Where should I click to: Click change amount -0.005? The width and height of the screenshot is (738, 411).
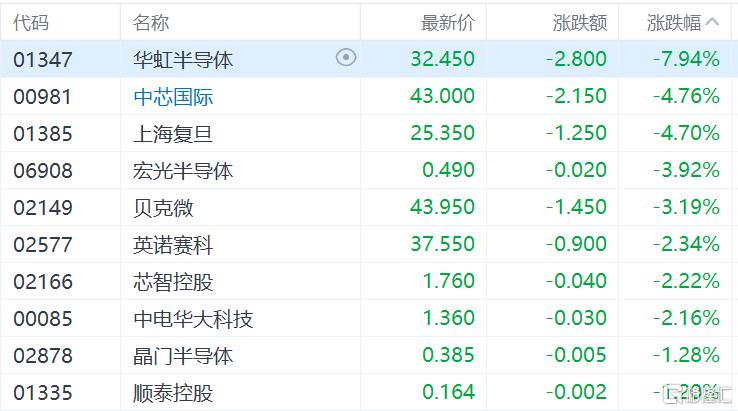point(576,355)
